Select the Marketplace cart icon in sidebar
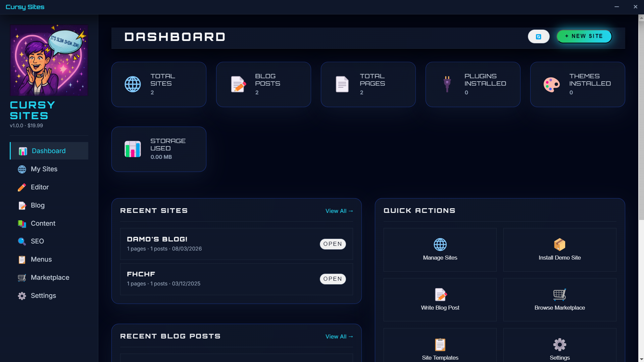The image size is (644, 362). [x=22, y=278]
